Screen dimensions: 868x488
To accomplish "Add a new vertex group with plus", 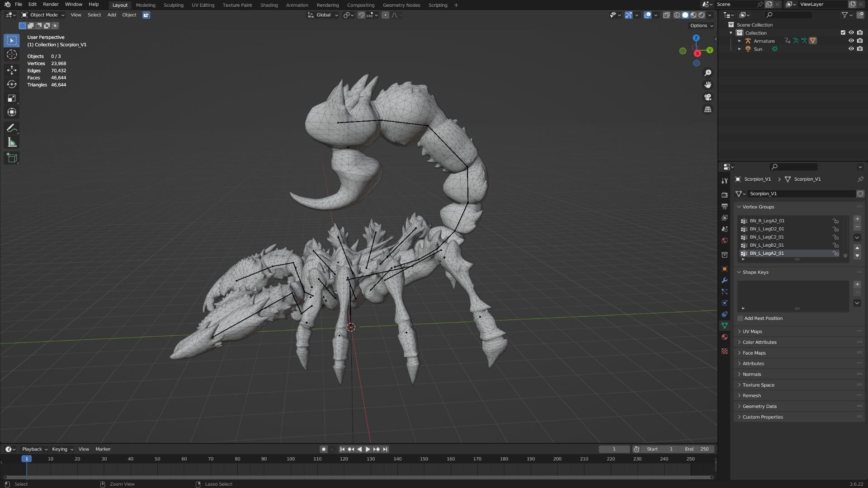I will [x=857, y=219].
